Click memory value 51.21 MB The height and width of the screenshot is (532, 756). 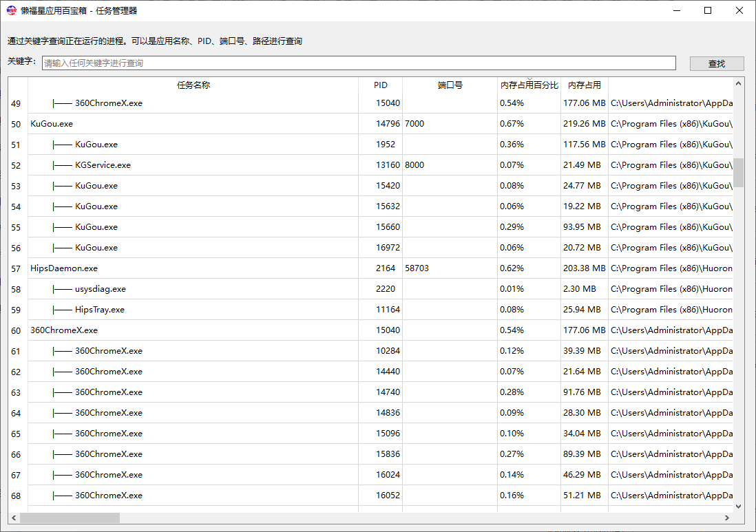[x=582, y=496]
